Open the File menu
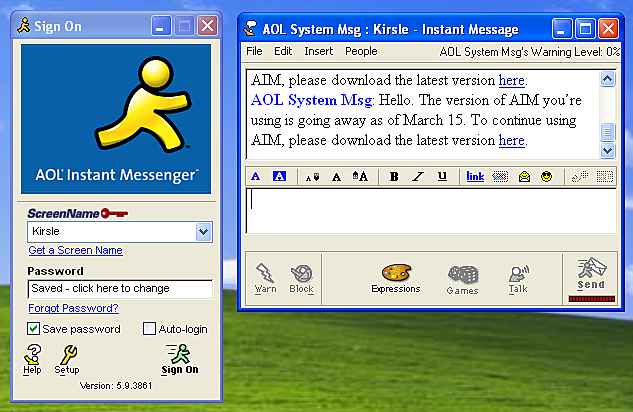Screen dimensions: 633x412 254,51
